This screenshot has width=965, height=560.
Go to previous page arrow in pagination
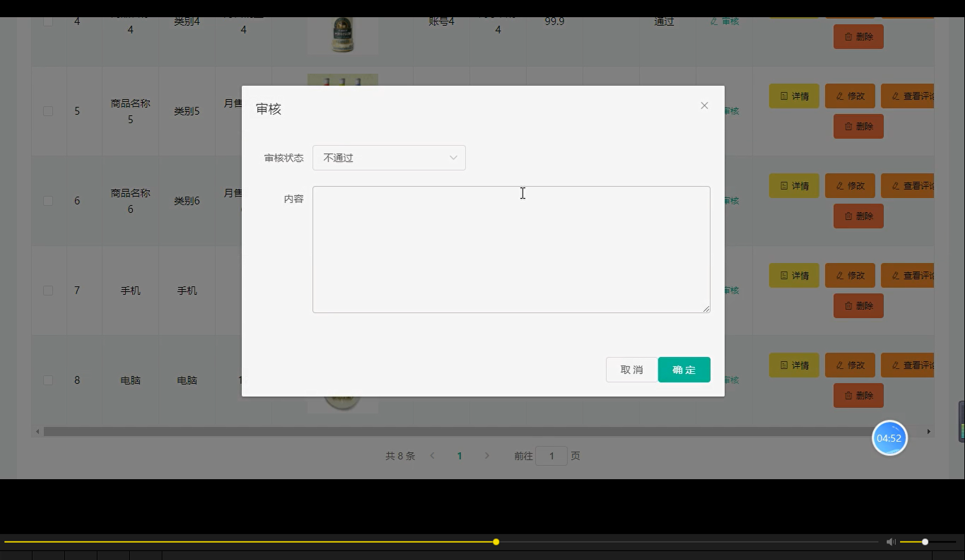(x=432, y=456)
